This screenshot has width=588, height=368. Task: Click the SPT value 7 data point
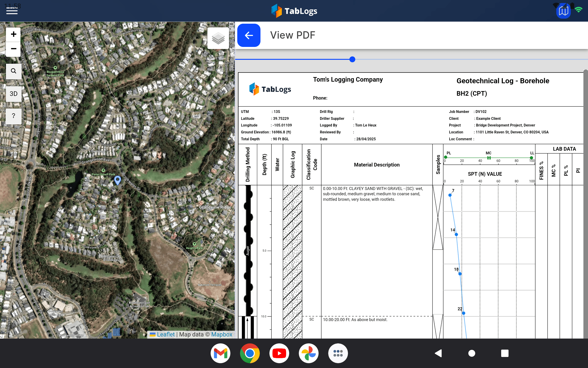(x=450, y=195)
